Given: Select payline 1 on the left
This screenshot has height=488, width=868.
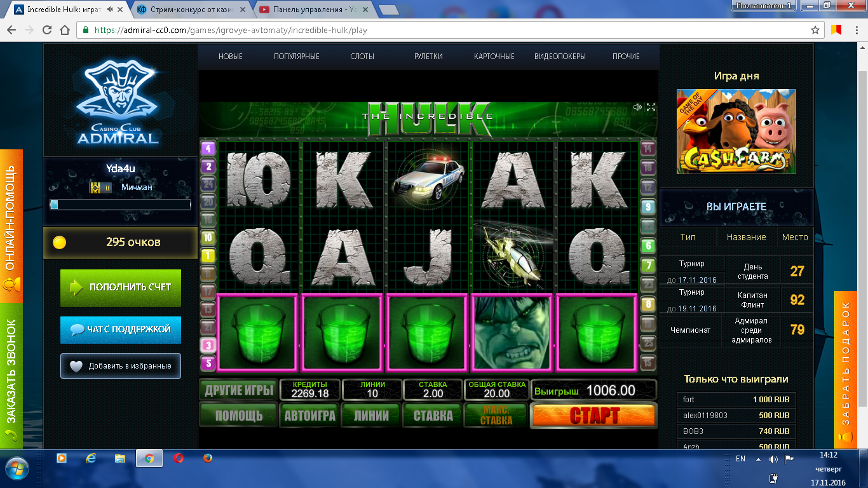Looking at the screenshot, I should [208, 255].
